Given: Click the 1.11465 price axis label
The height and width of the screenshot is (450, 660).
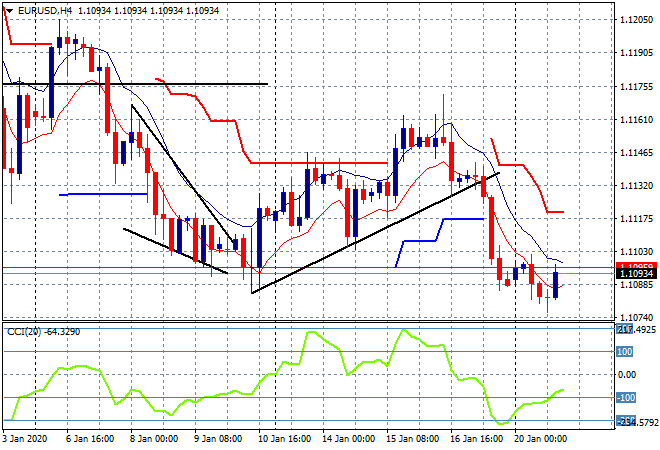Looking at the screenshot, I should tap(636, 153).
